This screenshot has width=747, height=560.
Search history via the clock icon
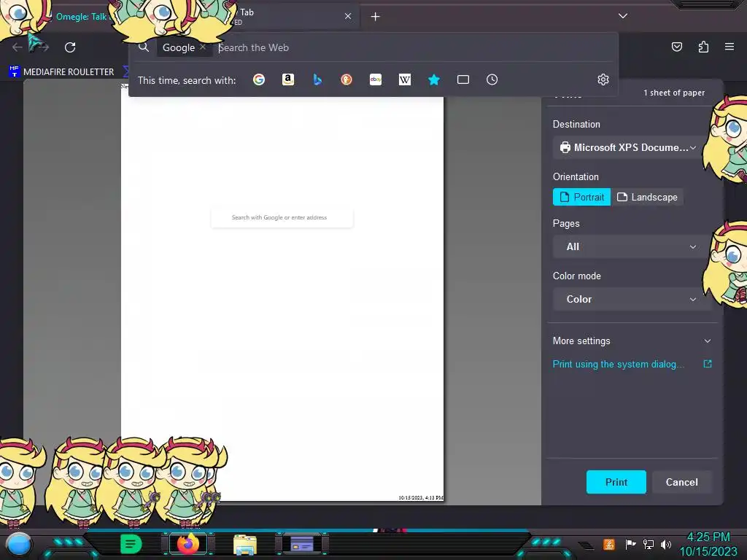point(492,79)
